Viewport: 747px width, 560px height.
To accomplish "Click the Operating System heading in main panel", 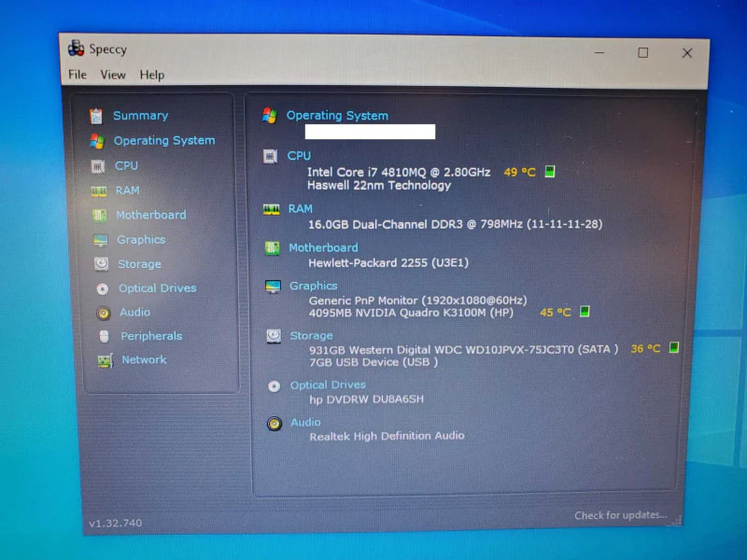I will (337, 116).
